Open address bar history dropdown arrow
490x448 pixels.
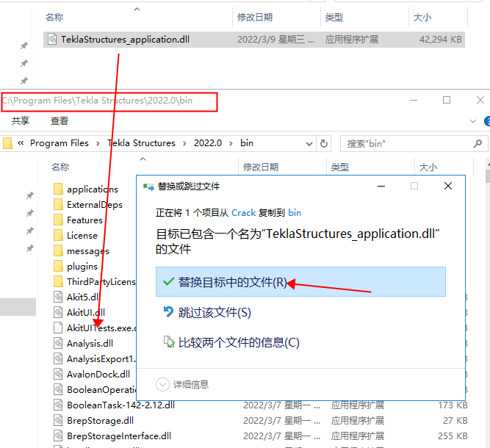[x=309, y=144]
